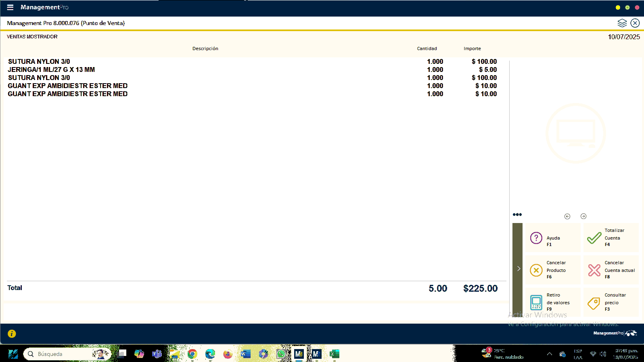Click Cancelar Producto F6 button
Image resolution: width=644 pixels, height=362 pixels.
tap(553, 270)
